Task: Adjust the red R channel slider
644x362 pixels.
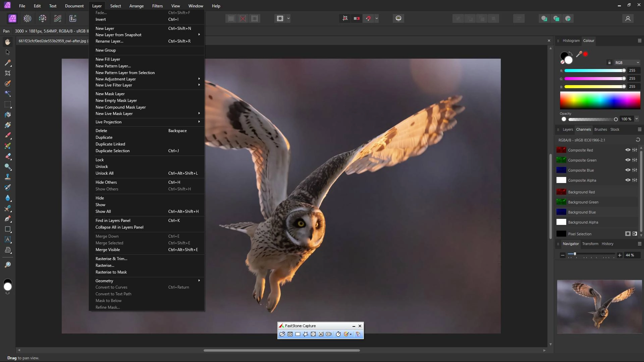Action: point(595,70)
